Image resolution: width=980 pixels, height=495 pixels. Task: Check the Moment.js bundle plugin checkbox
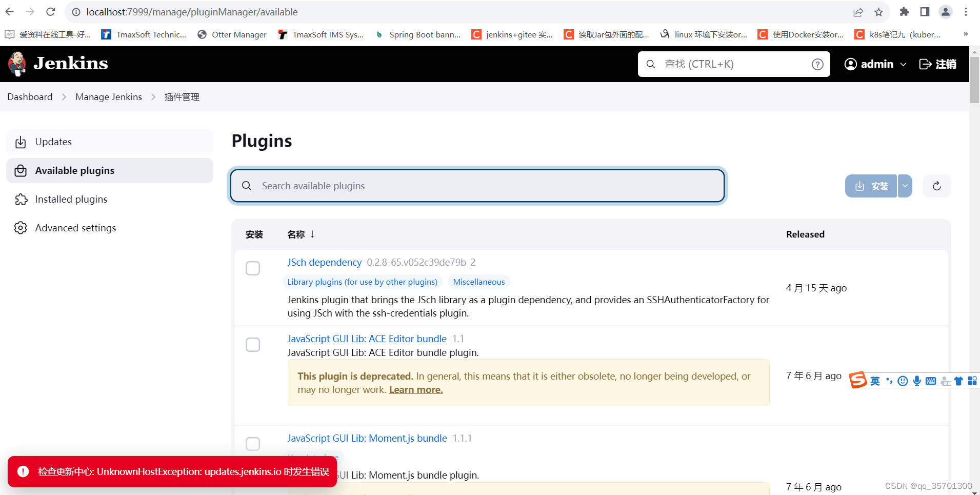(x=252, y=443)
